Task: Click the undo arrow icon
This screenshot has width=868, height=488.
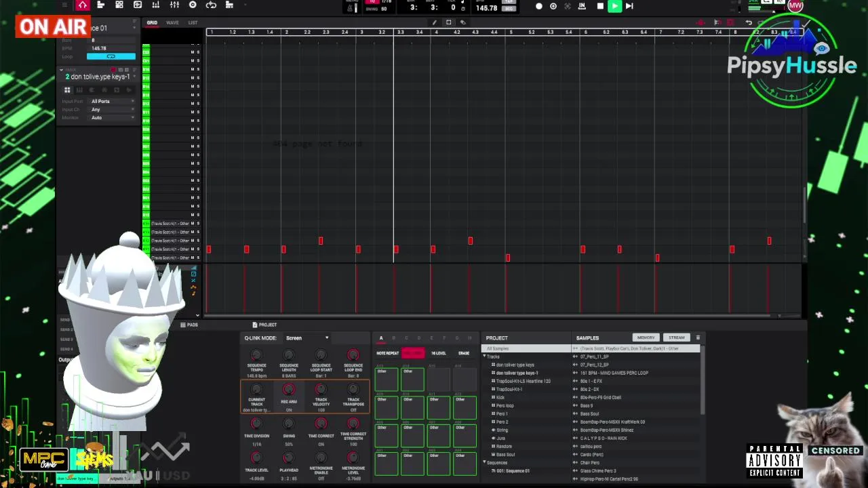Action: pyautogui.click(x=749, y=22)
